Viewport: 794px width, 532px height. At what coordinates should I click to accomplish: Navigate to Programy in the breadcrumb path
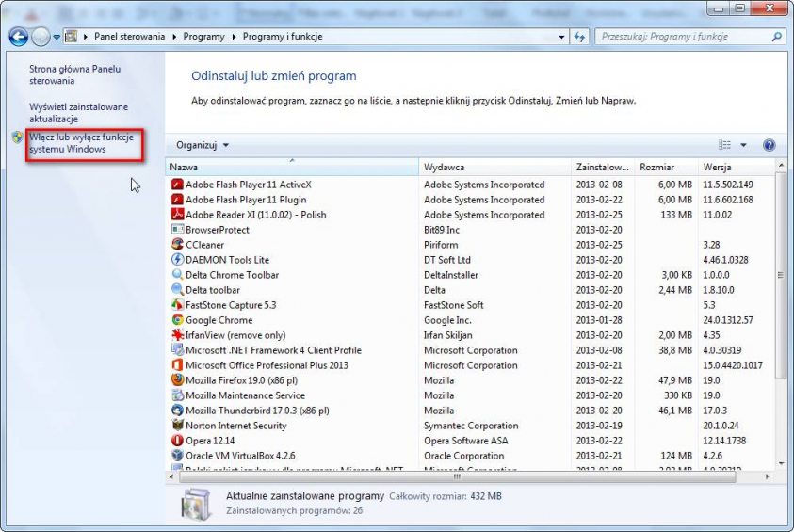(x=204, y=37)
